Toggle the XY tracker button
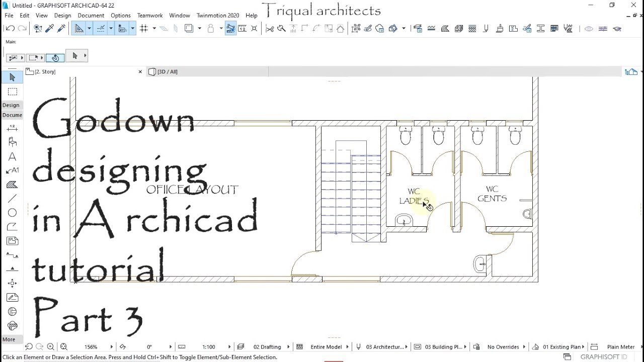Viewport: 644px width, 362px height. (122, 29)
